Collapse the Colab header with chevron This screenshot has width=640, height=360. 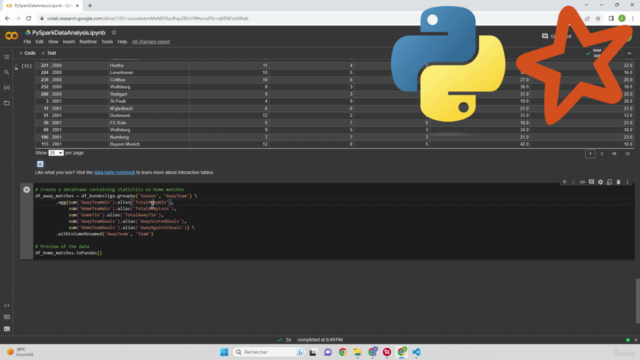[629, 53]
